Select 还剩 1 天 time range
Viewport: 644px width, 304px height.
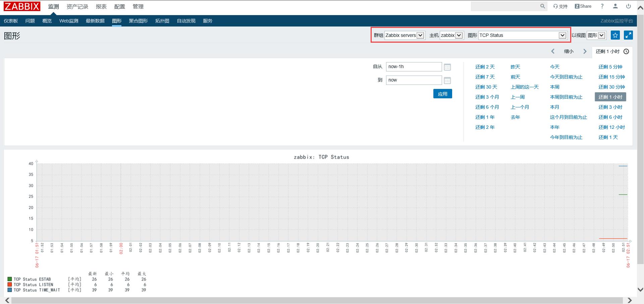tap(608, 137)
